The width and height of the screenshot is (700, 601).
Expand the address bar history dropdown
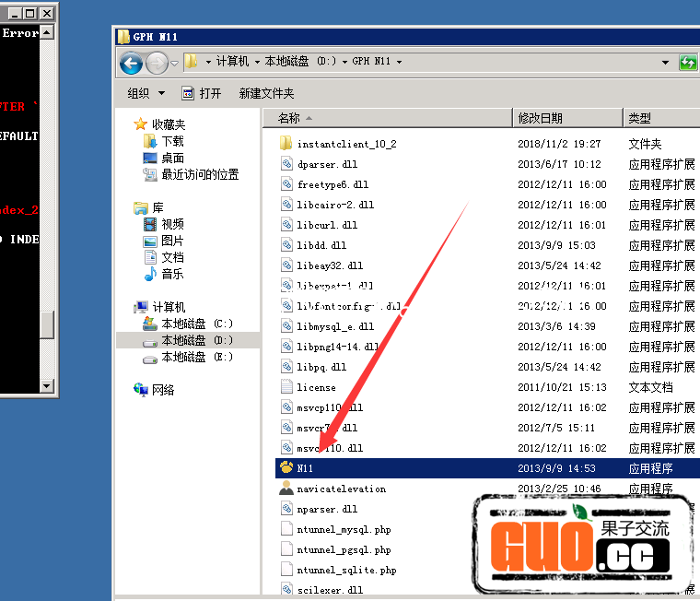coord(665,63)
